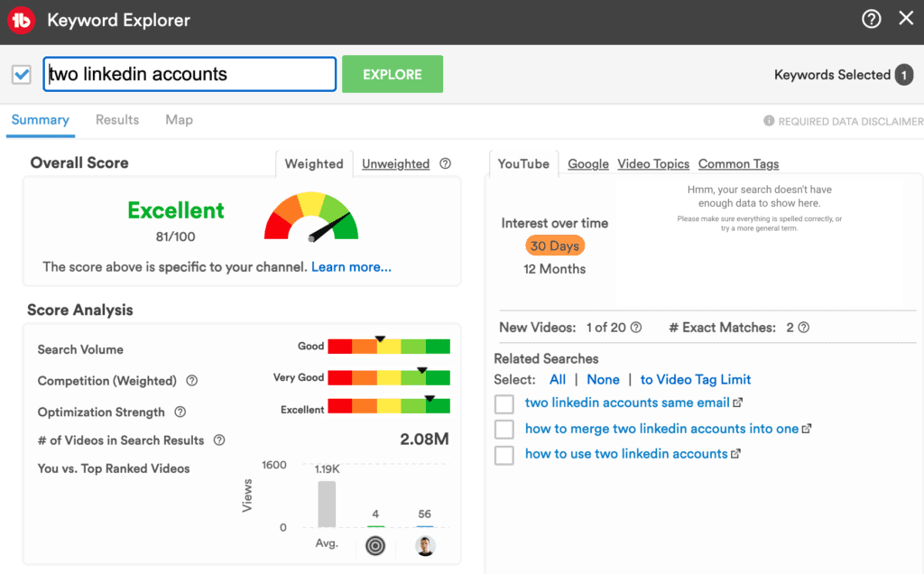Click the Search Volume color bar
Screen dimensions: 924x574
click(x=389, y=346)
